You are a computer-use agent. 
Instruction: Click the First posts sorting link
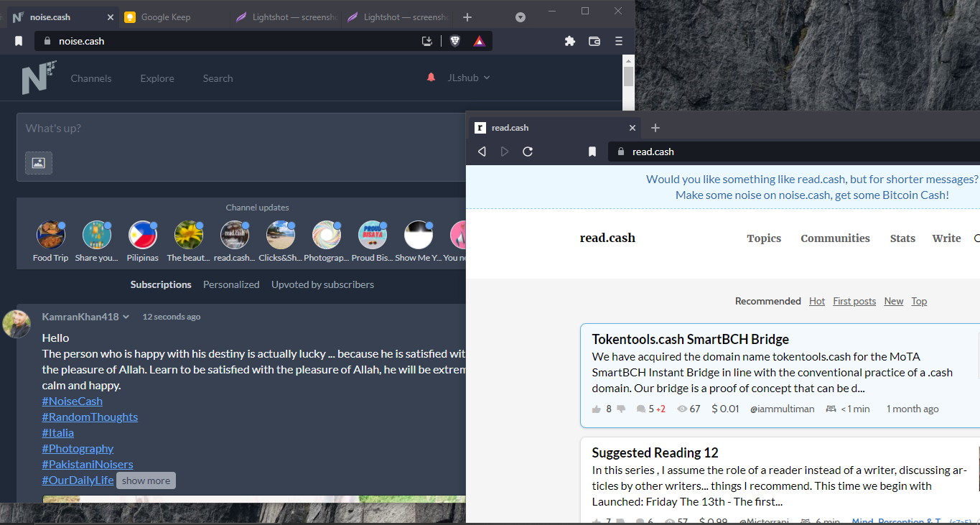coord(854,301)
